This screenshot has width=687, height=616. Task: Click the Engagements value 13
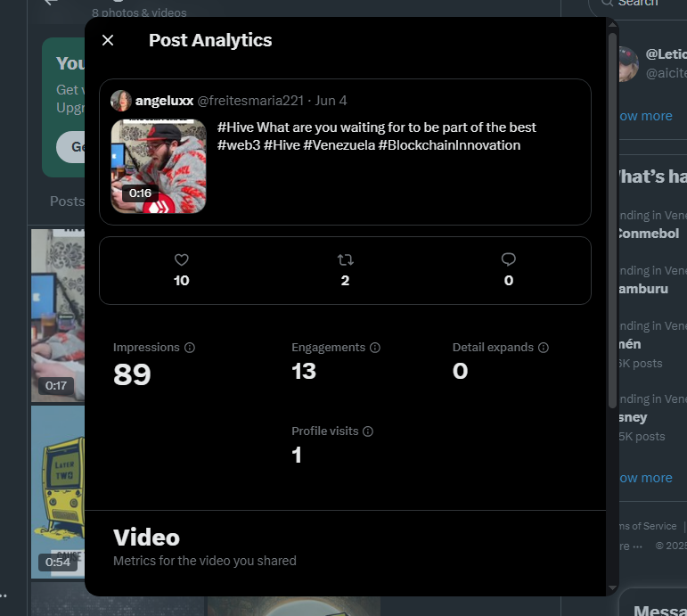pos(304,372)
